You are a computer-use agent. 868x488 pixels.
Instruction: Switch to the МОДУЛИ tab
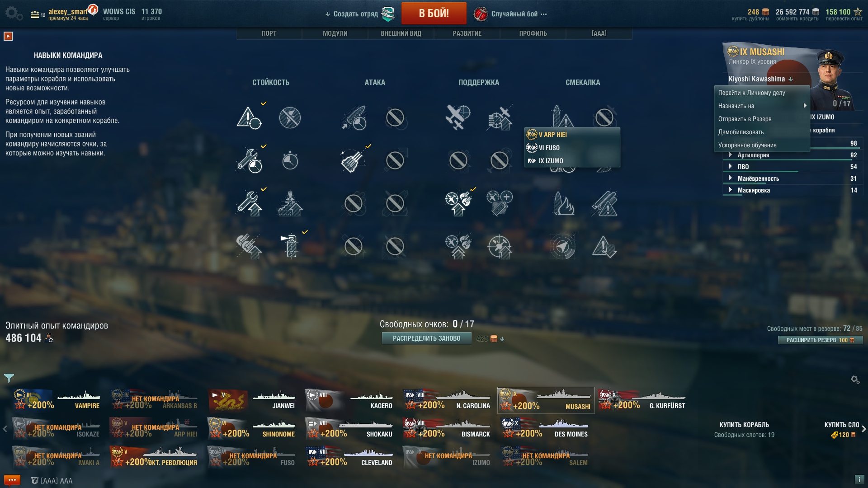coord(335,33)
